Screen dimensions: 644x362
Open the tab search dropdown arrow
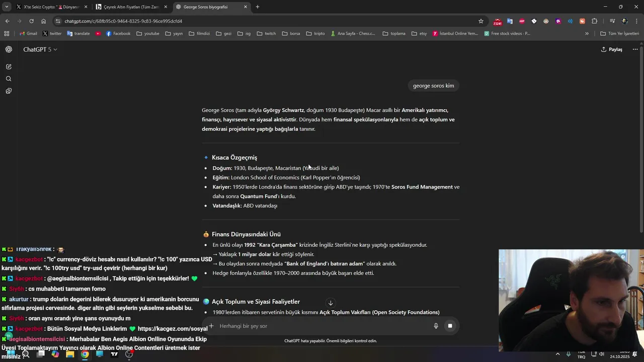(x=6, y=7)
